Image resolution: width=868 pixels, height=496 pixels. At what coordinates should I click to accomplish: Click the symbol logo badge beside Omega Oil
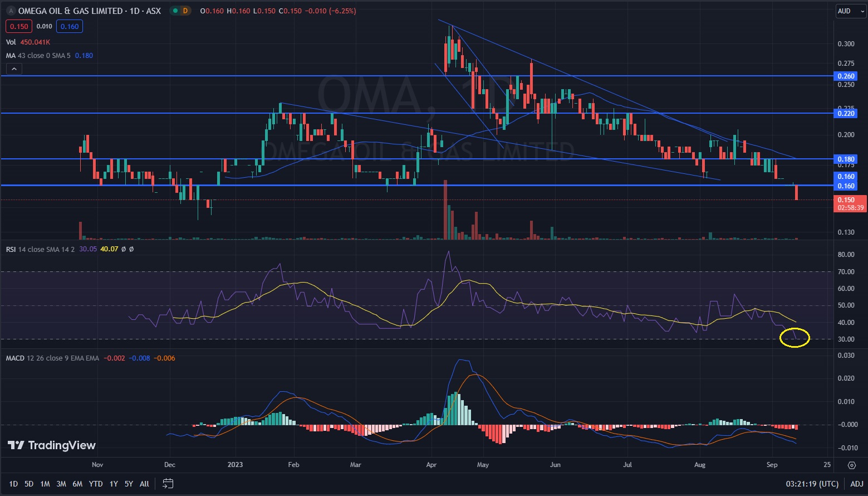11,11
